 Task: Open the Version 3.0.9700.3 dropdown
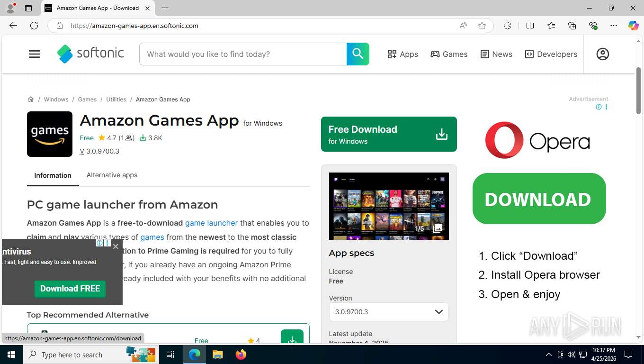pyautogui.click(x=388, y=312)
